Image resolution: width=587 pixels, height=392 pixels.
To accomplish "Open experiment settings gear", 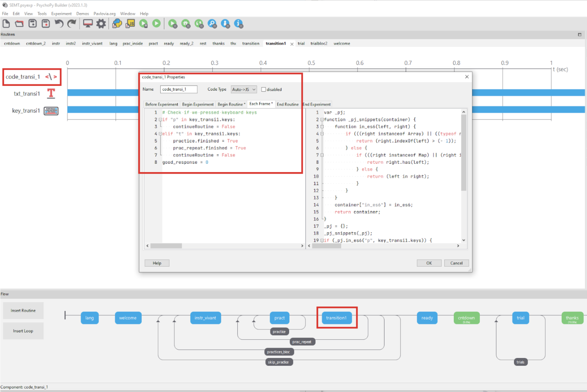I will tap(101, 24).
